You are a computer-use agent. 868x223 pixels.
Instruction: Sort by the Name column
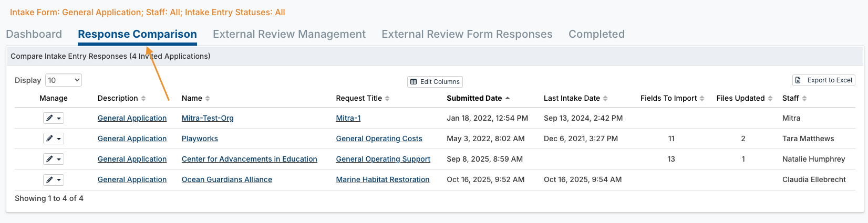(x=195, y=98)
